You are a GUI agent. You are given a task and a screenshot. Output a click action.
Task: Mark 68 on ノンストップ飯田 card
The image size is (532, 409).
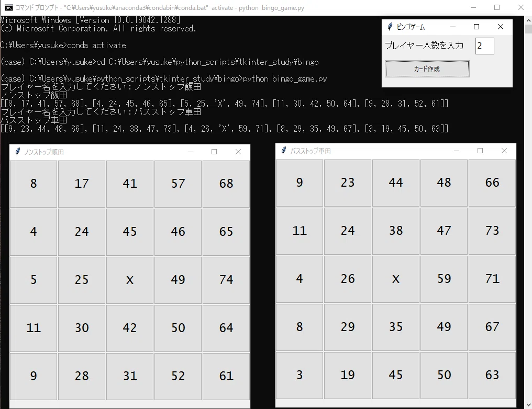226,184
